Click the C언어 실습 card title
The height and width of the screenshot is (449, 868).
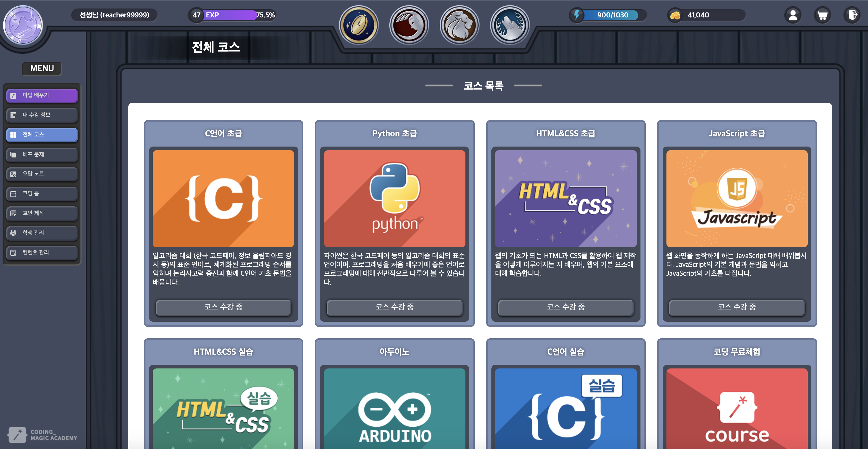coord(566,352)
